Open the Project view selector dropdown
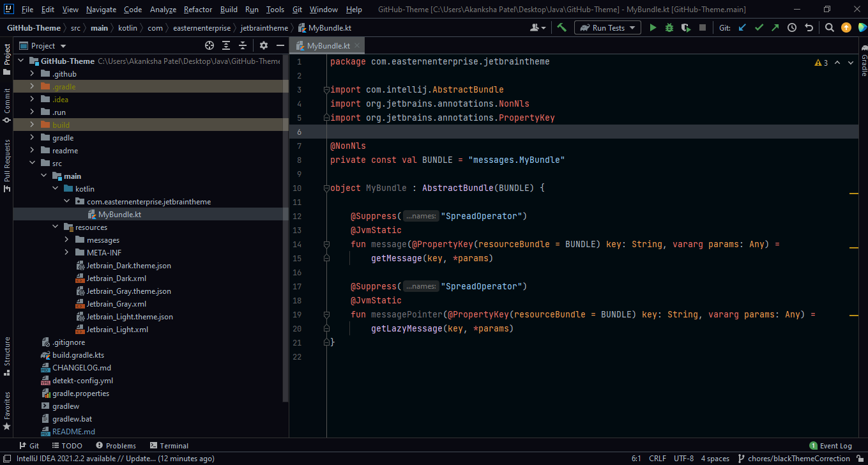Screen dimensions: 868x465 click(x=43, y=45)
